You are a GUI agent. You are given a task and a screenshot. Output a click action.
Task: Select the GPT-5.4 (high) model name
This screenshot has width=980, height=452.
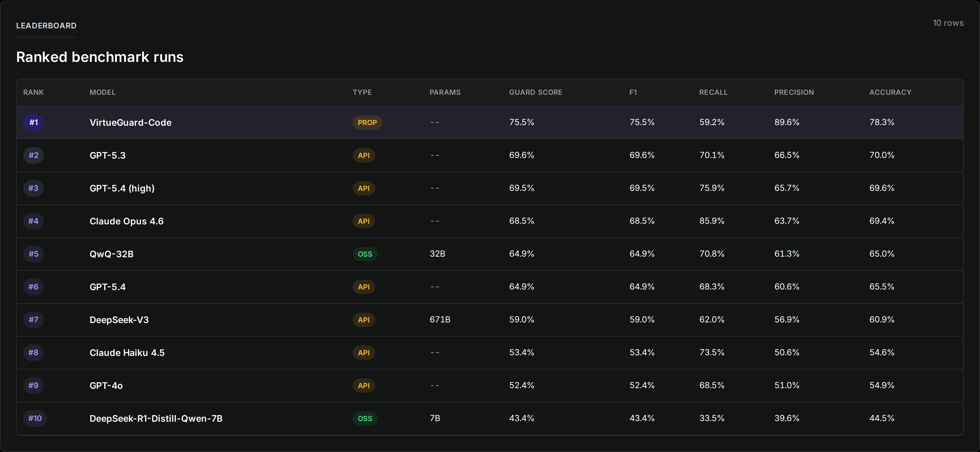pyautogui.click(x=122, y=188)
